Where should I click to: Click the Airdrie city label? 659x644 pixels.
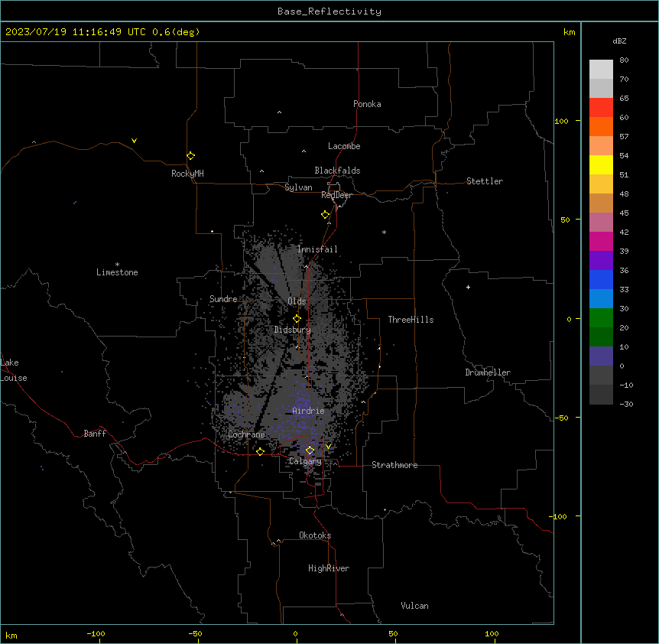coord(308,411)
